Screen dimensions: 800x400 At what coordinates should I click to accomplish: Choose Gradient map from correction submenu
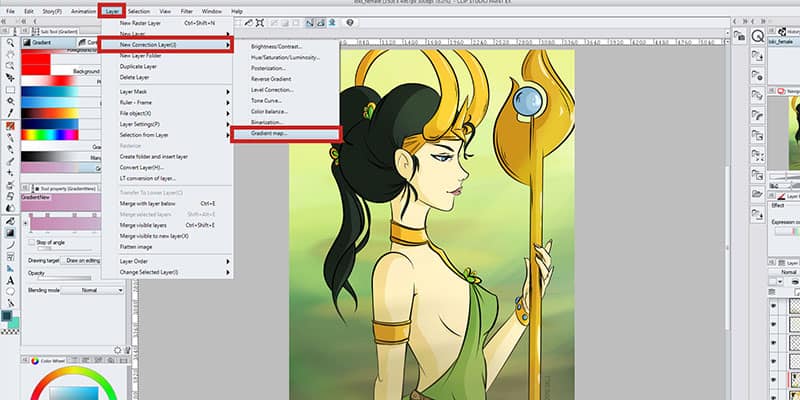[x=286, y=134]
